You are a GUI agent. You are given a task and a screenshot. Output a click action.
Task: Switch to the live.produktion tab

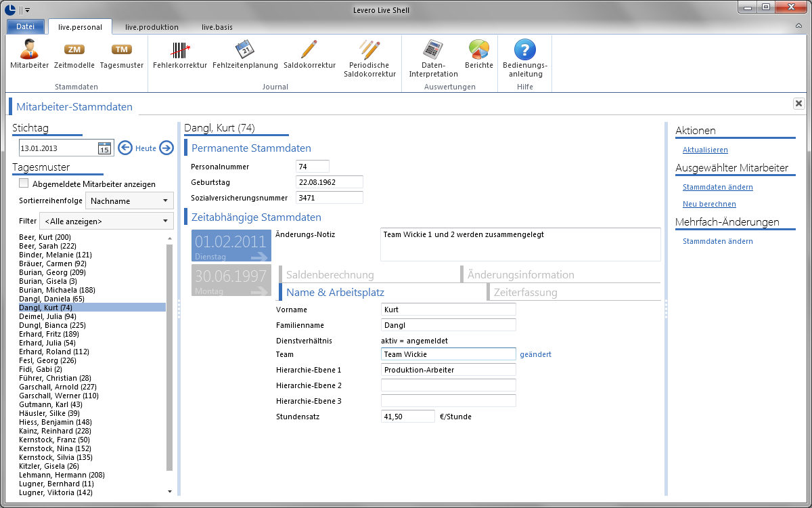[x=152, y=27]
